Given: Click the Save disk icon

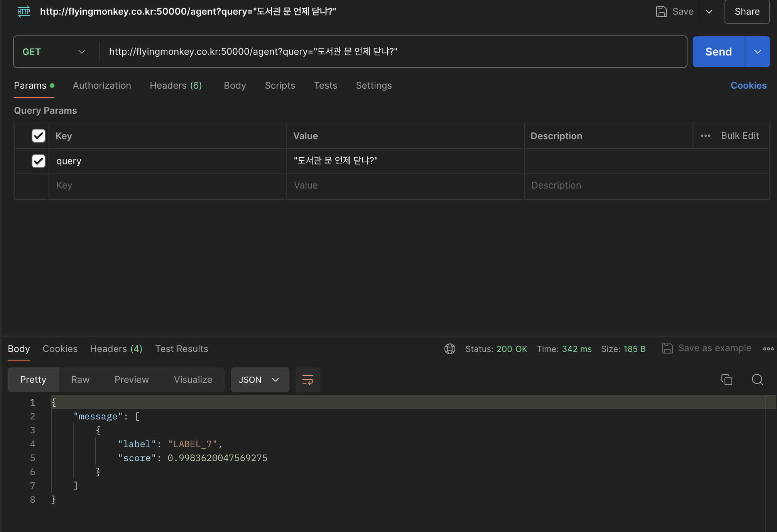Looking at the screenshot, I should pyautogui.click(x=661, y=12).
